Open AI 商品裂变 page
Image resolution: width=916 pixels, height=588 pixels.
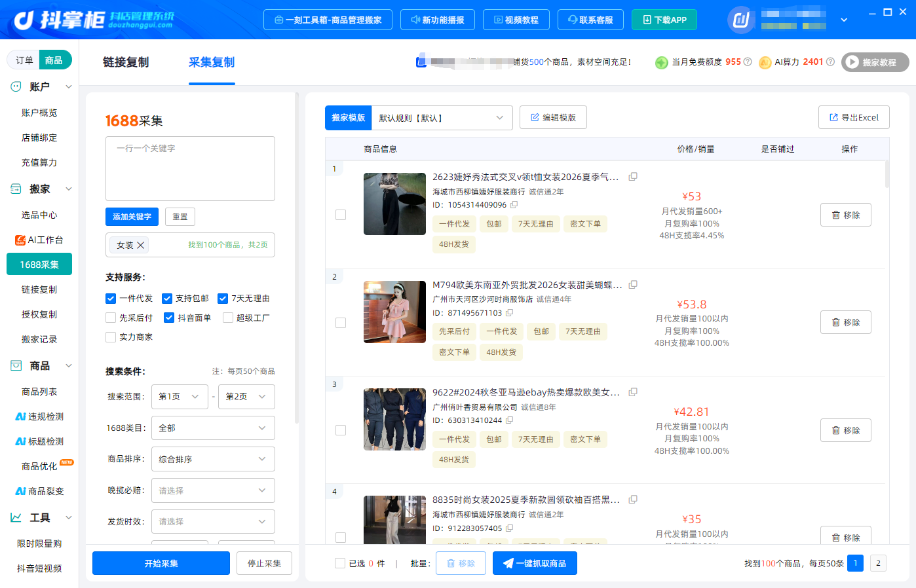tap(39, 491)
